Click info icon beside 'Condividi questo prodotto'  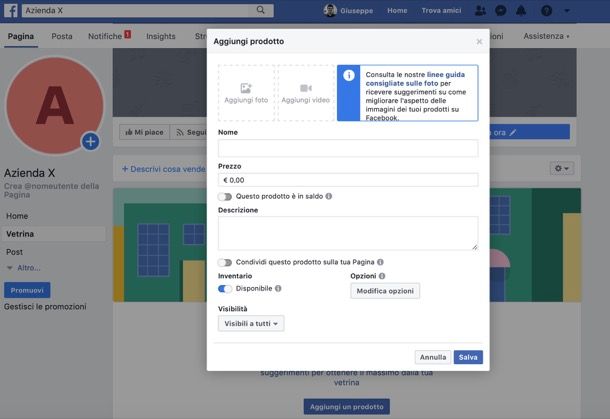click(x=380, y=262)
